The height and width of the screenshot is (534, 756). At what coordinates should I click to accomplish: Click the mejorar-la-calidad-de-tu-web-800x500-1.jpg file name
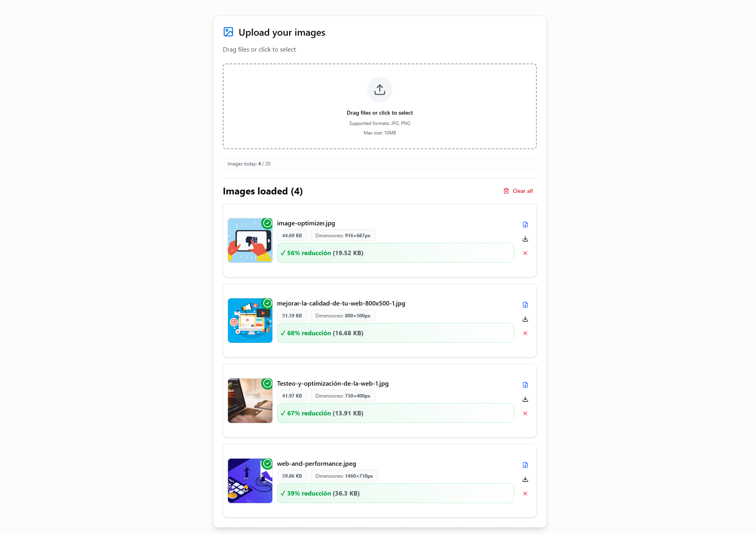coord(341,303)
